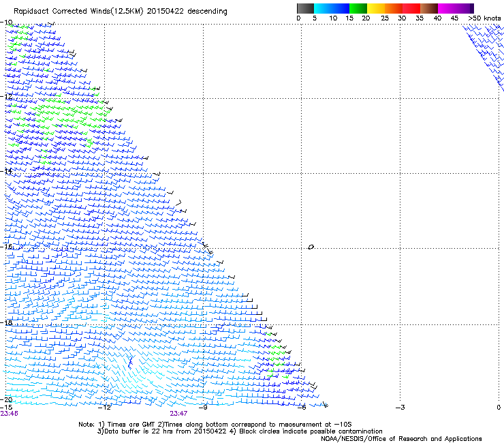
Task: Click the 'NOAA/NESDIS/Office of Research and Applications' credit
Action: point(401,439)
